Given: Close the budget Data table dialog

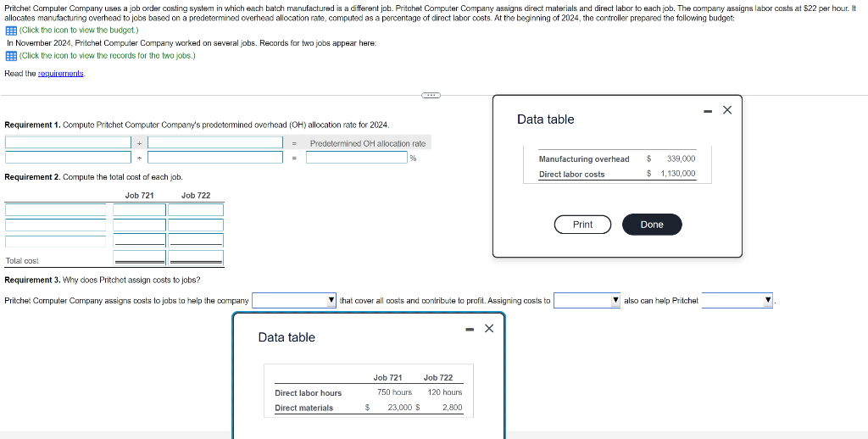Looking at the screenshot, I should 727,110.
